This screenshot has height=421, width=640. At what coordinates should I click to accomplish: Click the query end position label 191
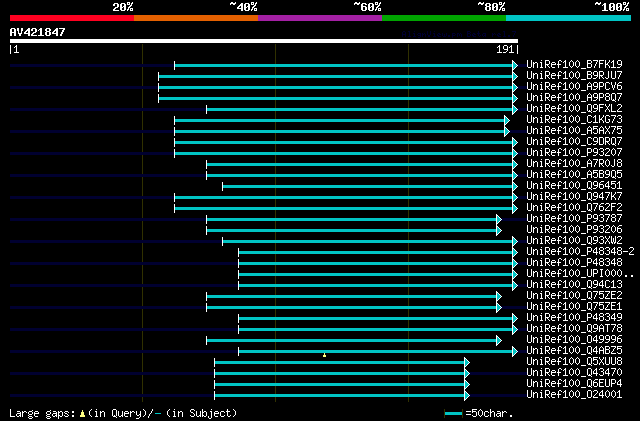pyautogui.click(x=505, y=49)
